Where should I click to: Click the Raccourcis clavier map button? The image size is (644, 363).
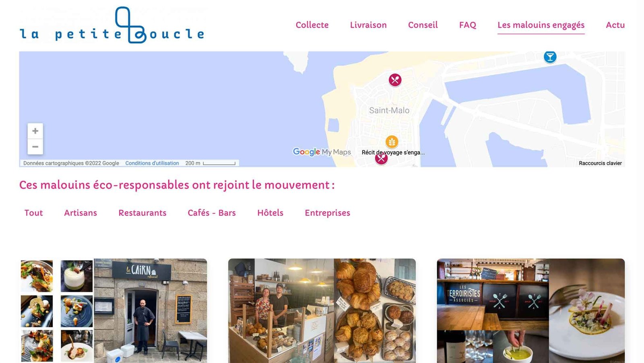pos(600,163)
